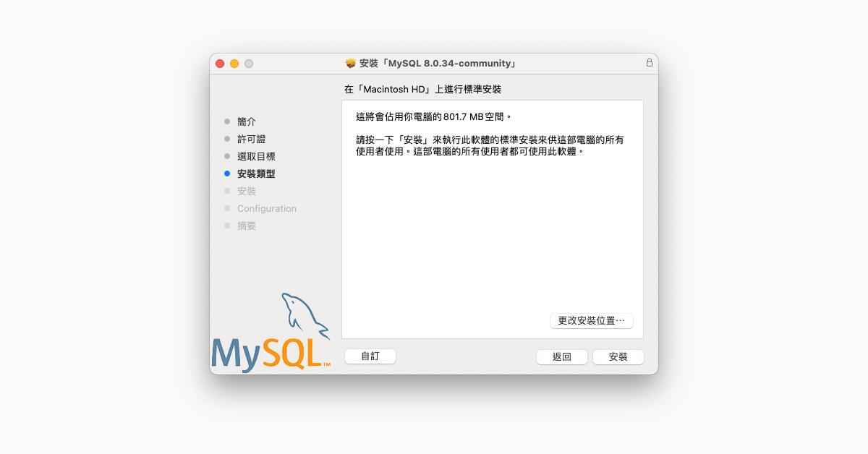The height and width of the screenshot is (454, 868).
Task: Select the 選取目標 step in sidebar
Action: pos(256,156)
